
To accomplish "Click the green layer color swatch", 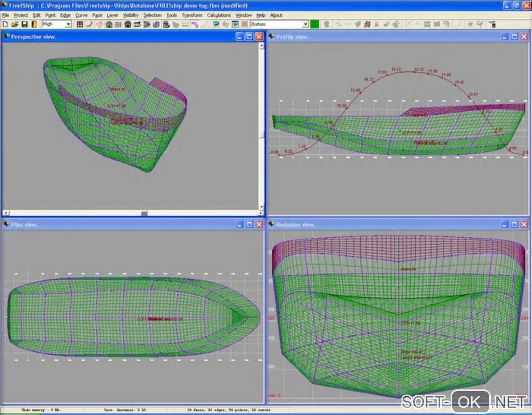I will (315, 24).
